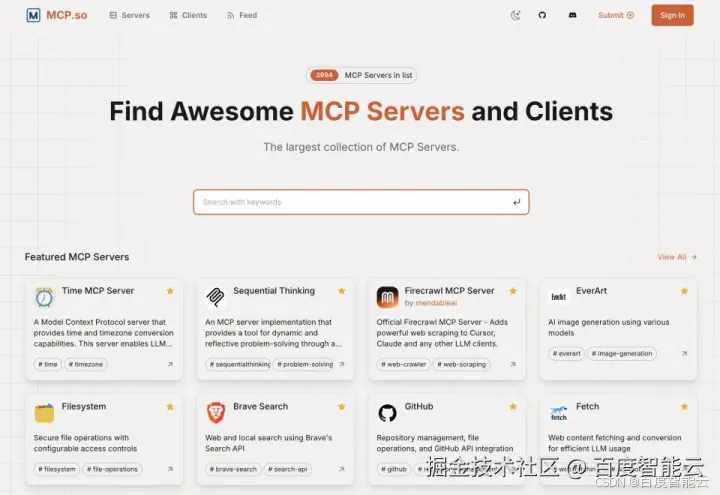Click star on Brave Search card
The image size is (720, 495).
(x=342, y=406)
